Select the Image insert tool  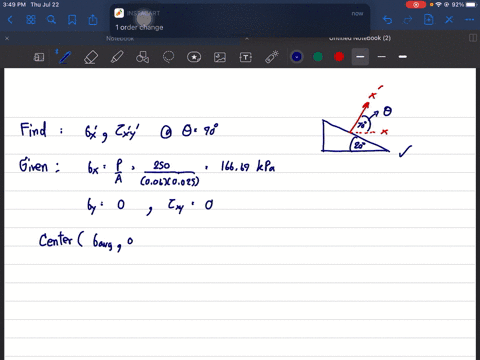point(220,57)
